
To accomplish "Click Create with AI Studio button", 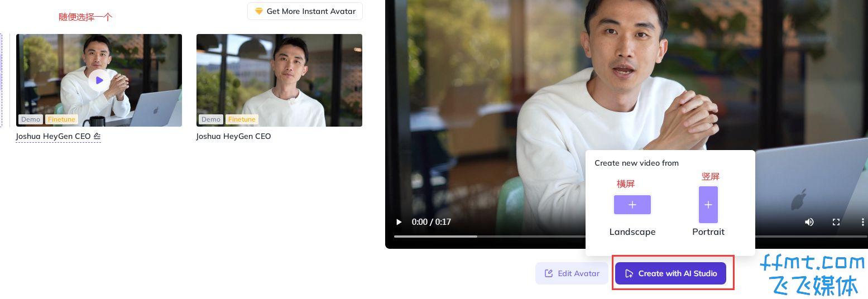I will pos(670,273).
